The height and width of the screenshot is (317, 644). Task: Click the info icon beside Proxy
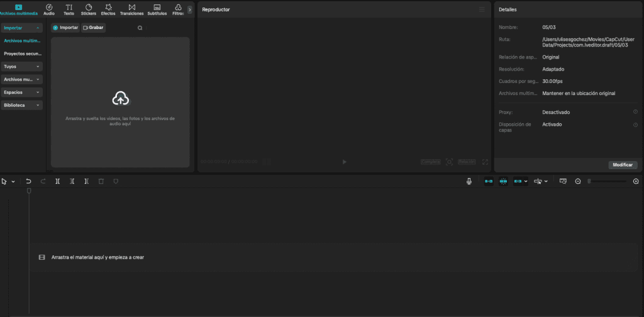[635, 112]
